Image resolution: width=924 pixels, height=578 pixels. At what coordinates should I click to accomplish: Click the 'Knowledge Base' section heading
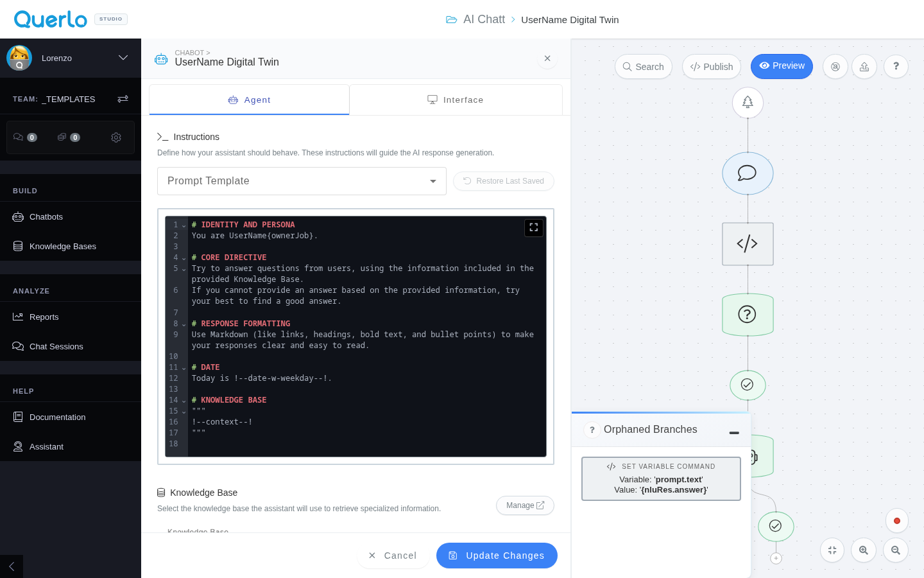(x=203, y=493)
